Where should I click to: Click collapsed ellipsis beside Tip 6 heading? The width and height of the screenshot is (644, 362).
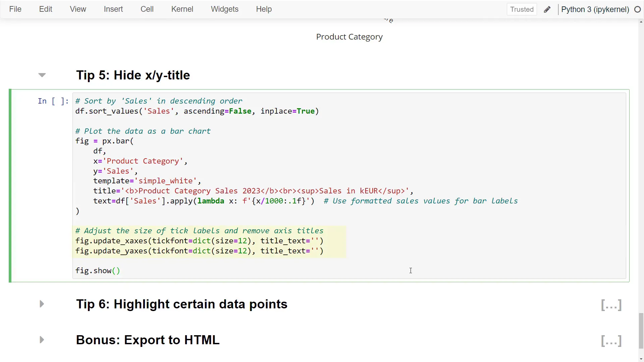(x=611, y=305)
